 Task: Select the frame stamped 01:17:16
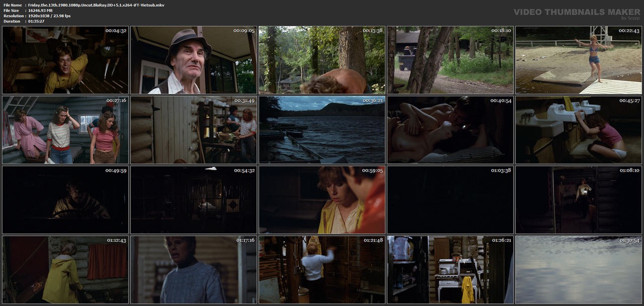tap(194, 270)
